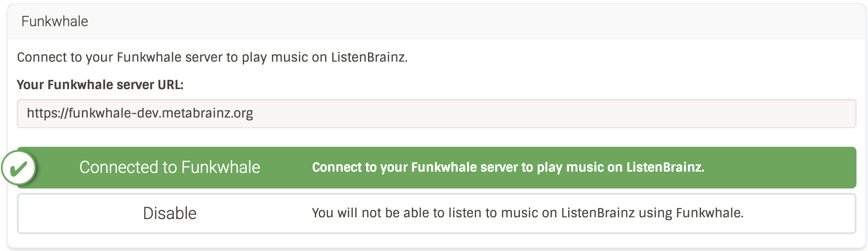The image size is (868, 251).
Task: Click 'ListenBrainz.' at the end of bold green text
Action: point(665,167)
